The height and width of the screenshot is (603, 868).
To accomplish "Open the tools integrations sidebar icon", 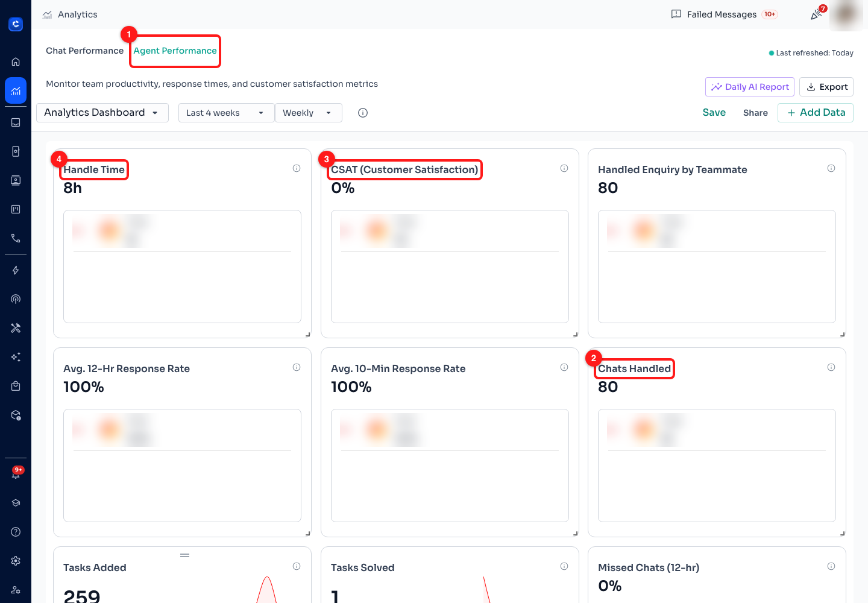I will point(16,328).
